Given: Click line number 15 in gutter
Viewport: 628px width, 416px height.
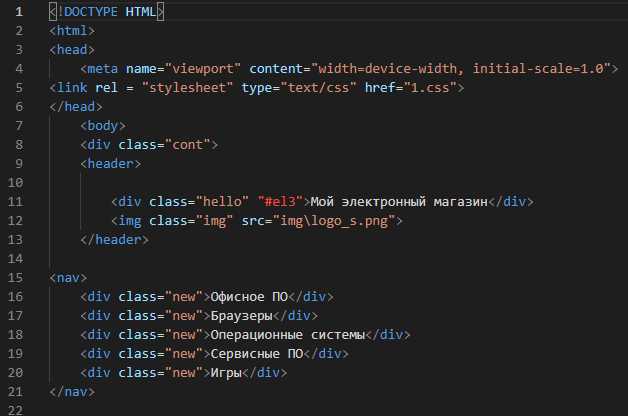Looking at the screenshot, I should click(15, 277).
